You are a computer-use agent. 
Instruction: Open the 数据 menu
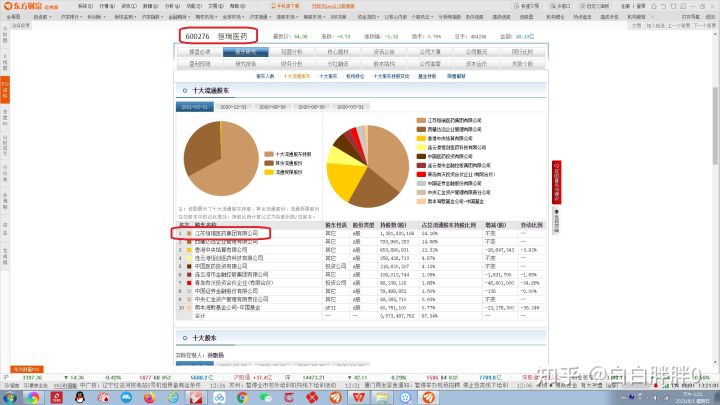(151, 6)
